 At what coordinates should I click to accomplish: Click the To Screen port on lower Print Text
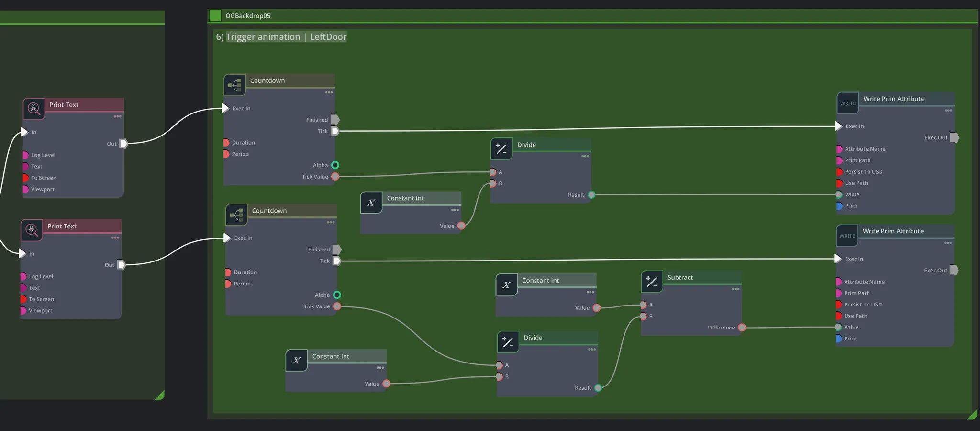[x=23, y=299]
